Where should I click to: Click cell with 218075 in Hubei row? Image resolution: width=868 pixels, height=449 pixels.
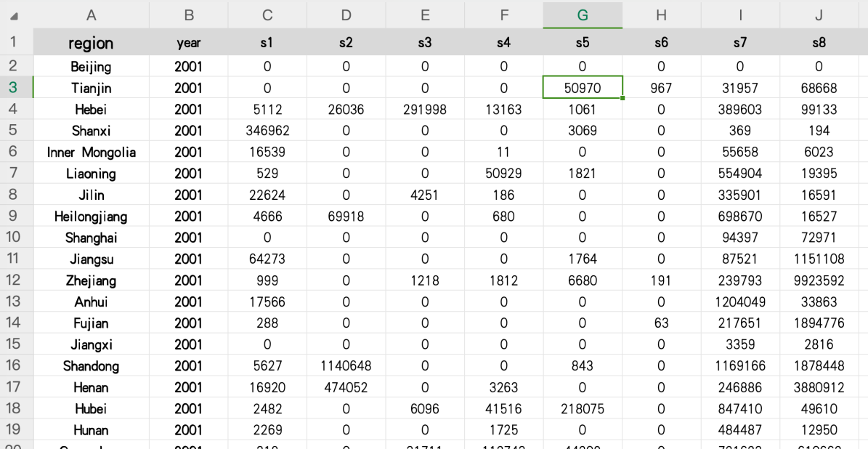tap(583, 408)
